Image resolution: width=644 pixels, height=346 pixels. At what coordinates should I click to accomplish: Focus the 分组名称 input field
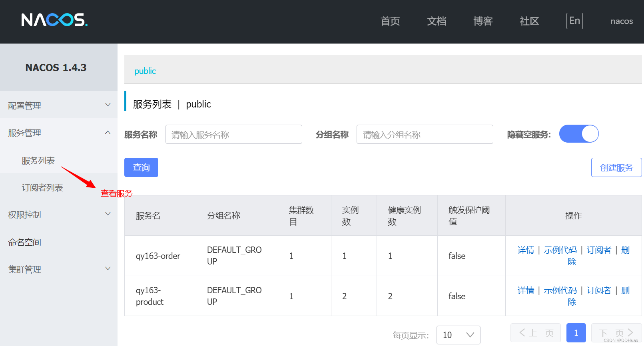point(425,134)
